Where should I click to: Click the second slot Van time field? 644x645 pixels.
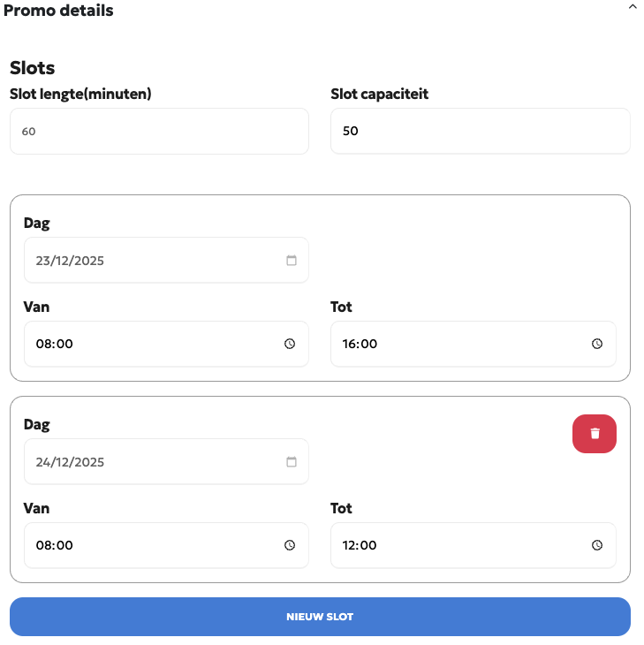tap(150, 545)
